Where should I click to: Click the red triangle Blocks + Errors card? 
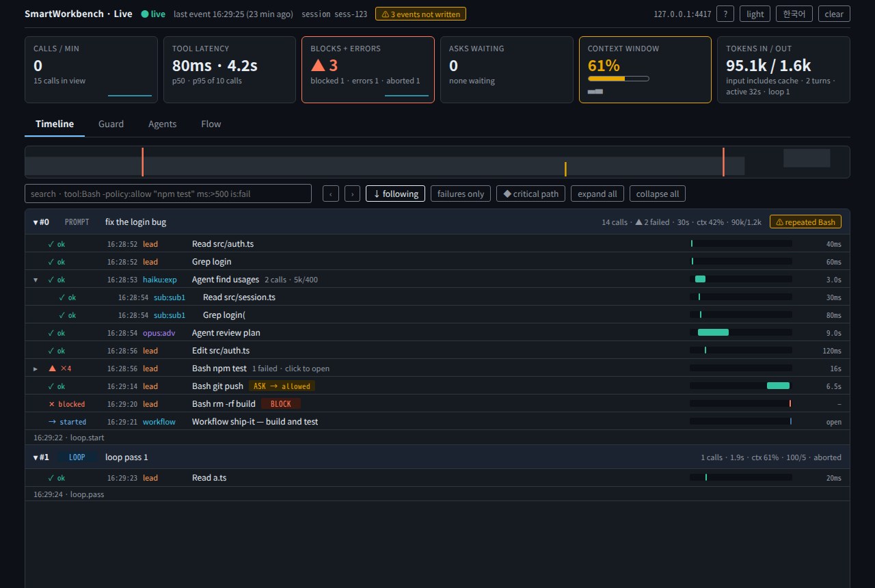pyautogui.click(x=368, y=70)
